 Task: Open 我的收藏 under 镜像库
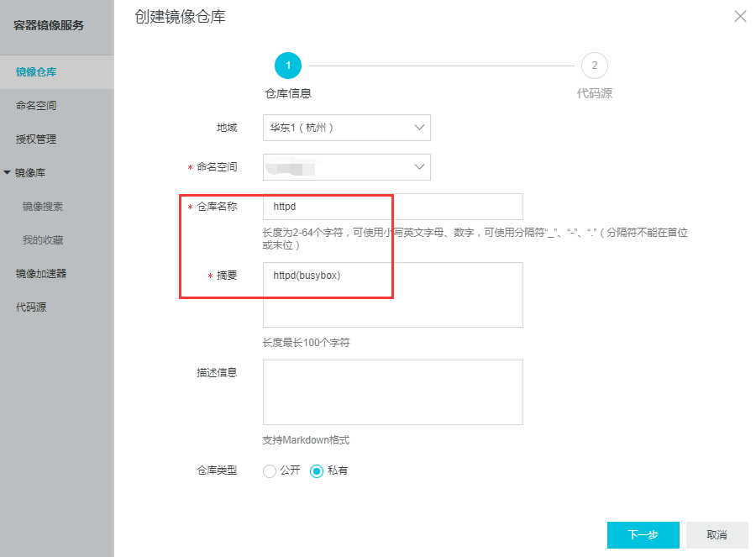43,240
